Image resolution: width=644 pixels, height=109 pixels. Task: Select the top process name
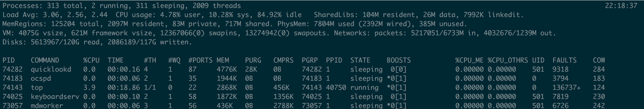tap(37, 88)
